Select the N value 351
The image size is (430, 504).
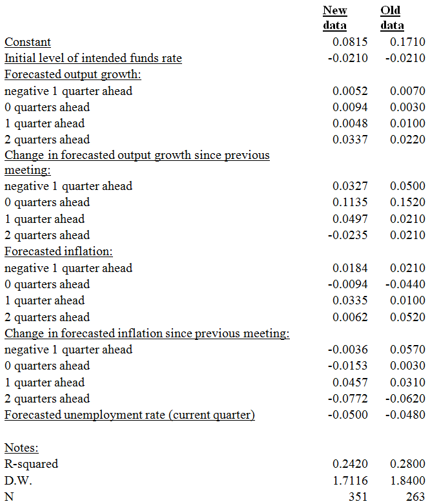(x=356, y=497)
